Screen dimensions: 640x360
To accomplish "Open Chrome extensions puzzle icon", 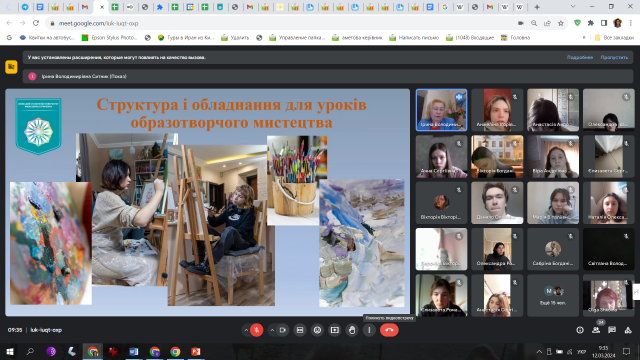I will [x=591, y=23].
